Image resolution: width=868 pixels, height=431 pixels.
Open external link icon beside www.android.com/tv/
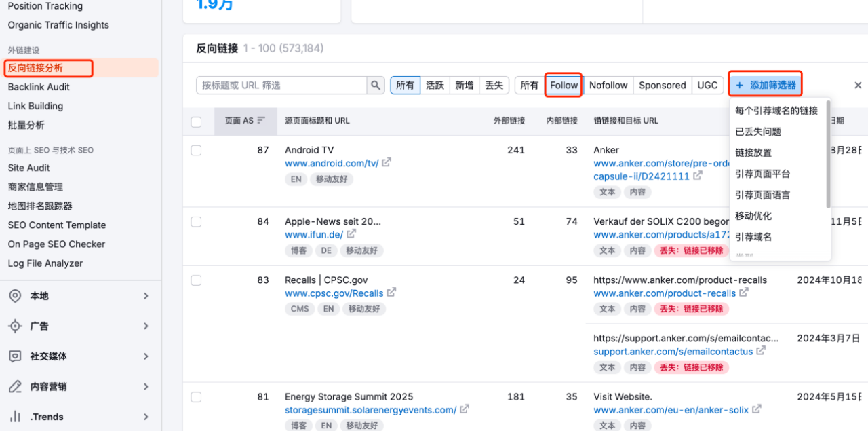tap(387, 163)
